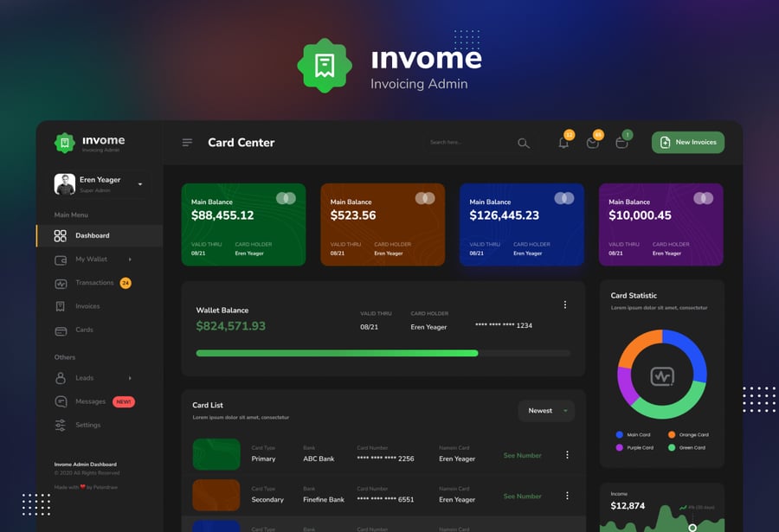Type in the Search here field

pyautogui.click(x=467, y=143)
